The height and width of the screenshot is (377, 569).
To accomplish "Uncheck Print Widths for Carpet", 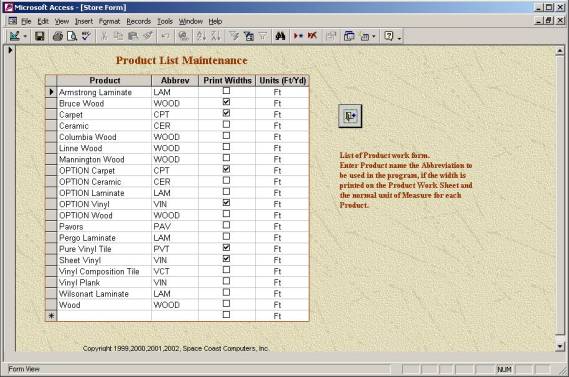I will click(x=226, y=113).
